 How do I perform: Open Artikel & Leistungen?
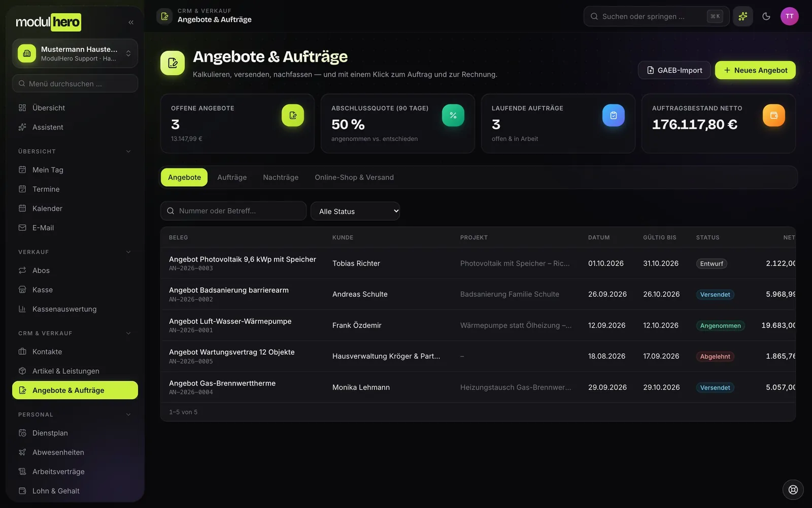click(75, 371)
